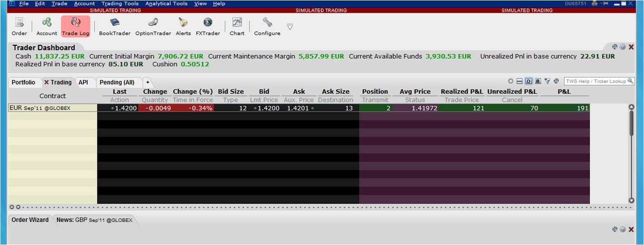Image resolution: width=644 pixels, height=245 pixels.
Task: Select the Realized P&L column header
Action: [x=462, y=91]
